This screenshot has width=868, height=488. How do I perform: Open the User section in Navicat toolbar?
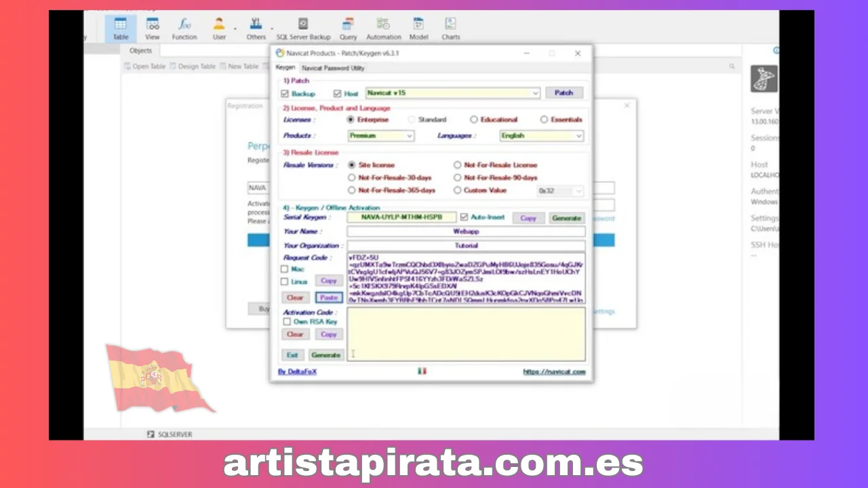tap(219, 28)
